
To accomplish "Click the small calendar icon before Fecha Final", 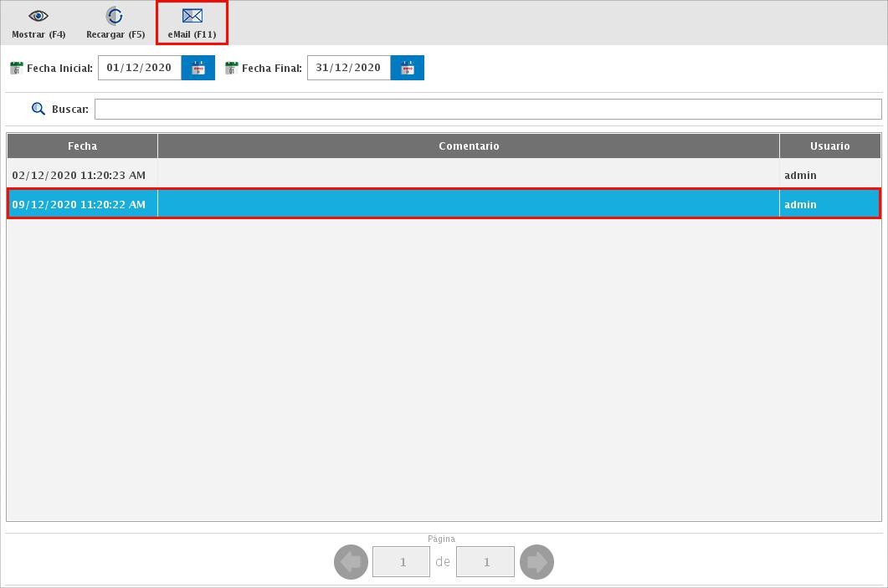I will [232, 68].
